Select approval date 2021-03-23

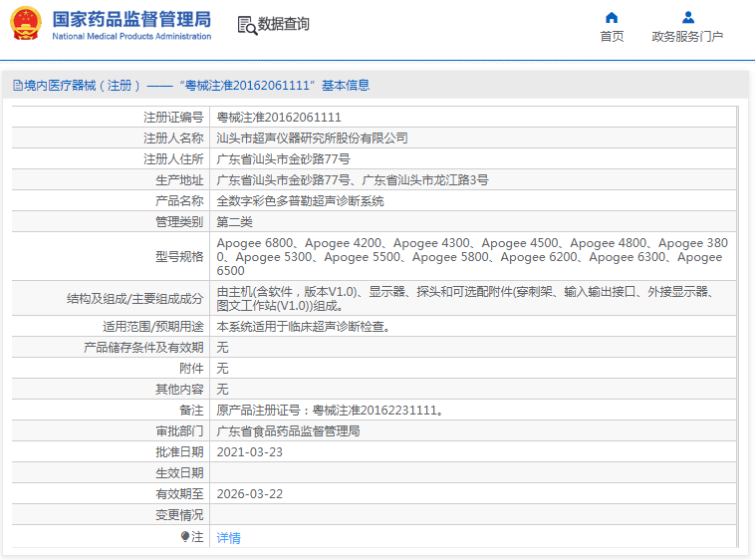249,452
